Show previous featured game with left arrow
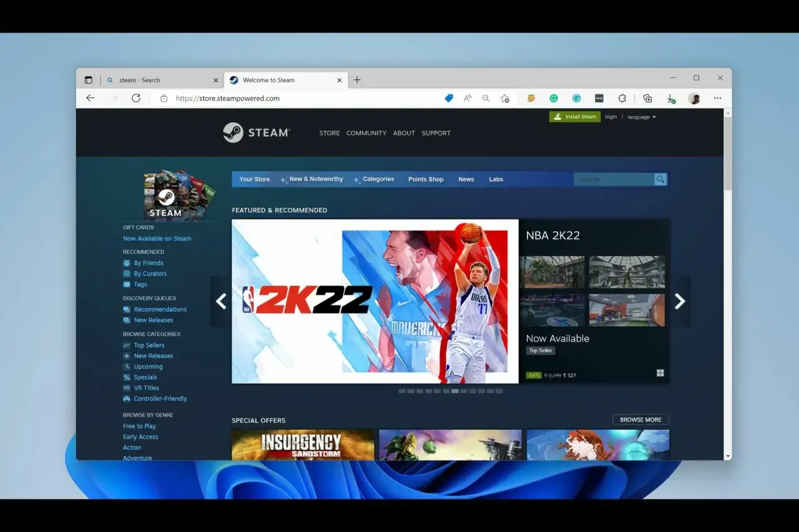This screenshot has height=532, width=799. (221, 301)
